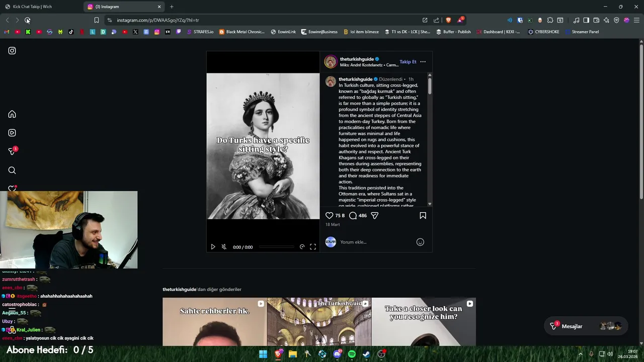Open the EowinLink bookmark

[283, 32]
